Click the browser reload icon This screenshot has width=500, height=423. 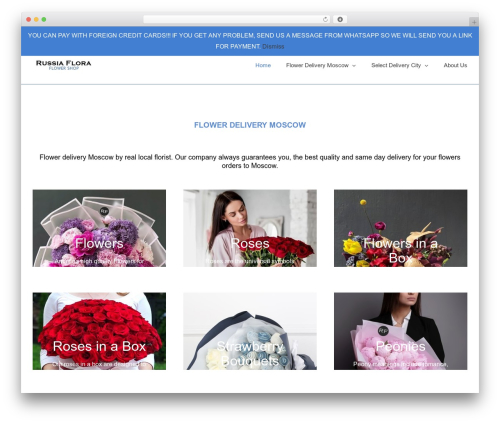(325, 19)
